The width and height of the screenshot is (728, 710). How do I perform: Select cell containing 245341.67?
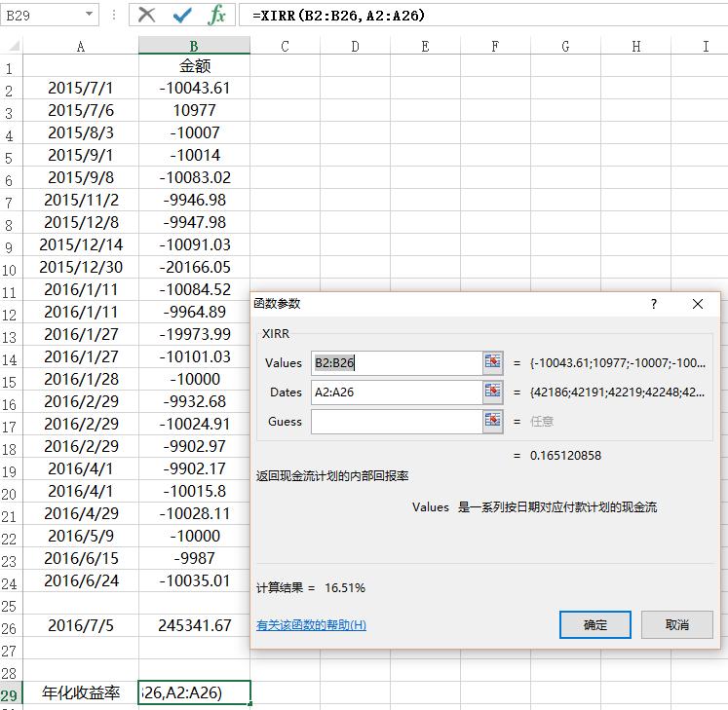click(x=194, y=626)
